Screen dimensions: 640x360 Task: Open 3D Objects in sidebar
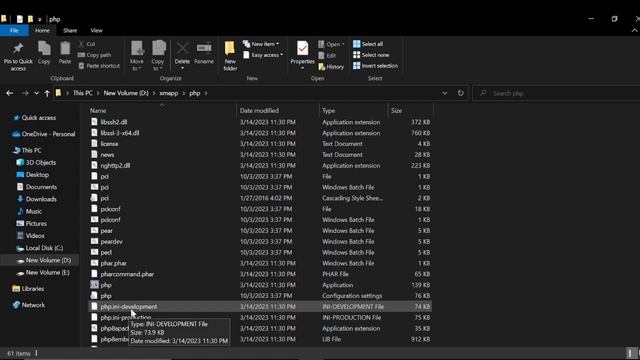pos(36,163)
